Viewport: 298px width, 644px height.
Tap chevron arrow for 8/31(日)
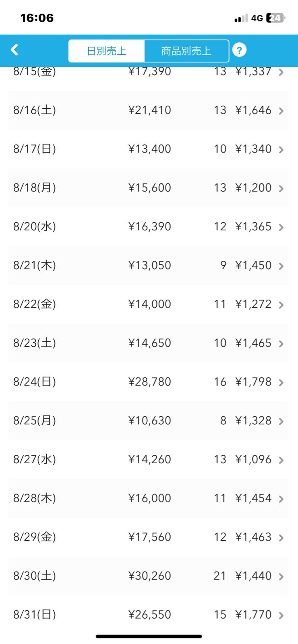pos(281,615)
